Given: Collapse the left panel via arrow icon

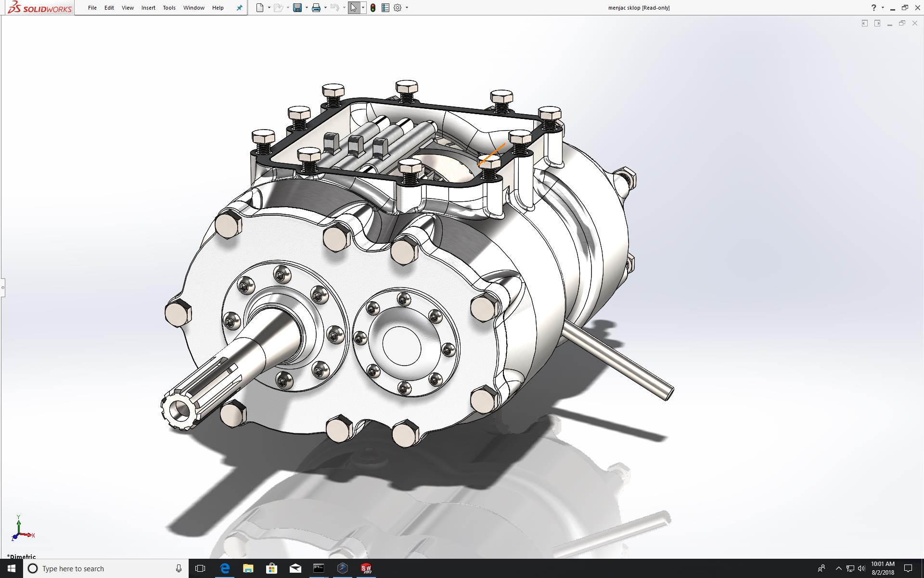Looking at the screenshot, I should (x=865, y=23).
